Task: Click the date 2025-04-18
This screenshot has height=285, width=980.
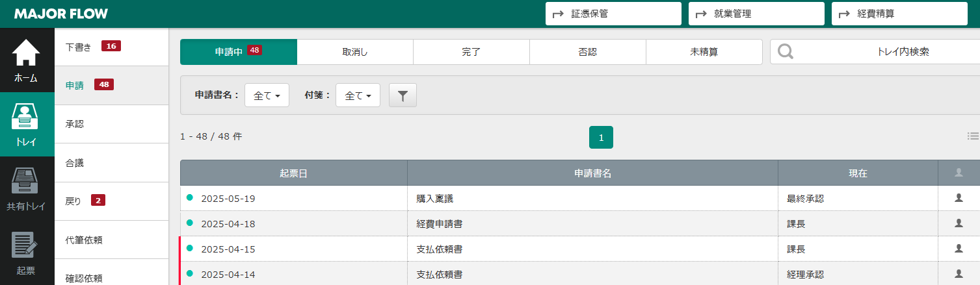Action: [228, 224]
